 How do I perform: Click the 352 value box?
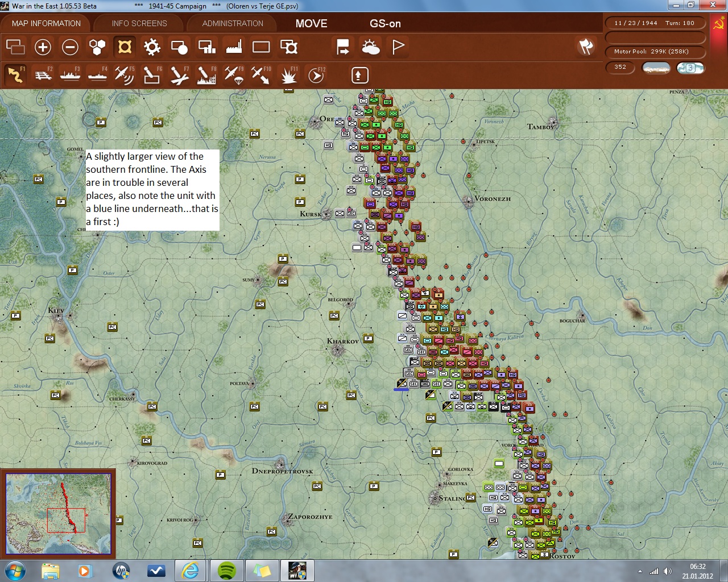pos(621,67)
